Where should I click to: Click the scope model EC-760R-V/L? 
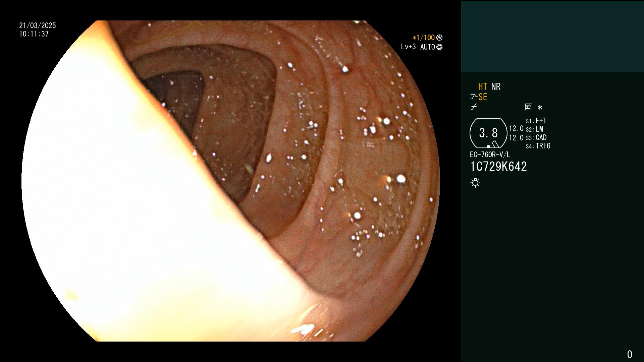point(490,155)
